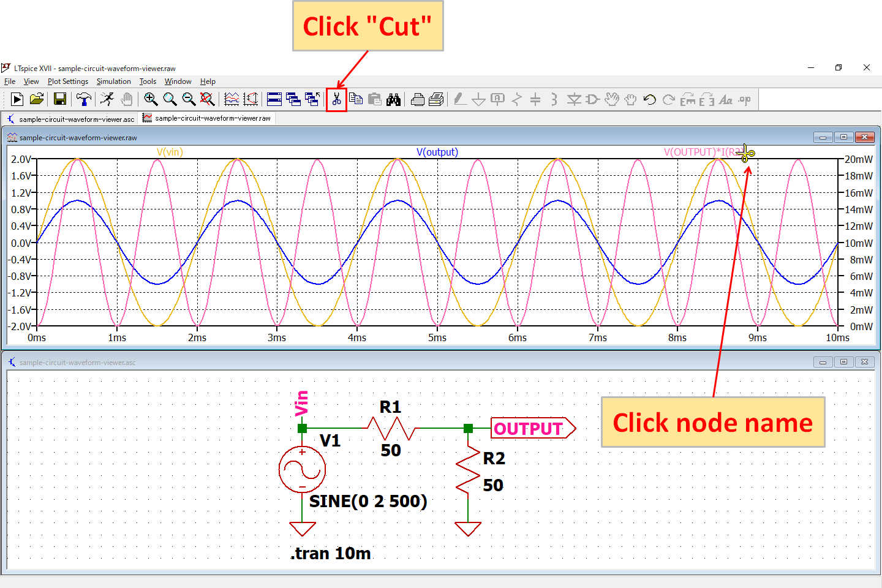Viewport: 882px width, 588px height.
Task: Select the Cut tool on the toolbar
Action: click(336, 99)
